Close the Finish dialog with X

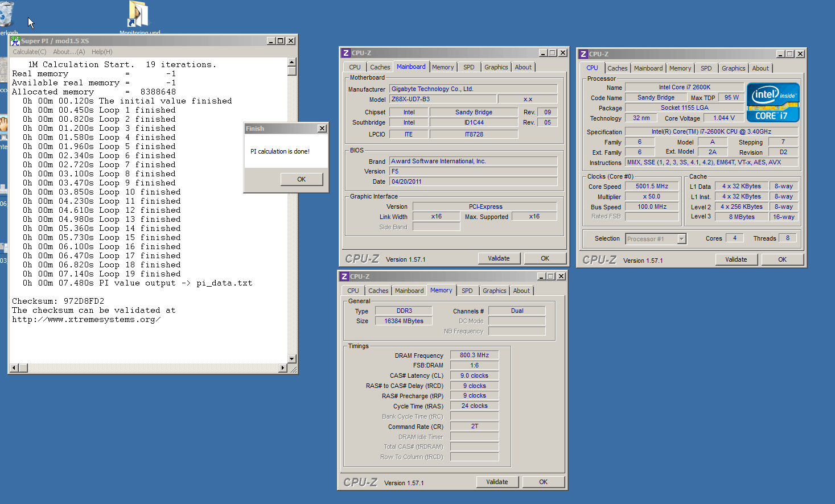[322, 129]
